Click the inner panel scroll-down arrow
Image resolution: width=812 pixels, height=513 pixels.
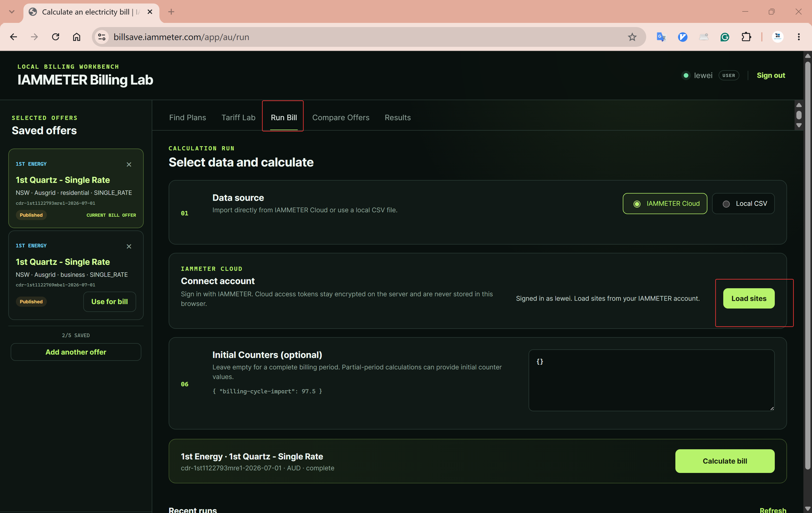click(799, 125)
